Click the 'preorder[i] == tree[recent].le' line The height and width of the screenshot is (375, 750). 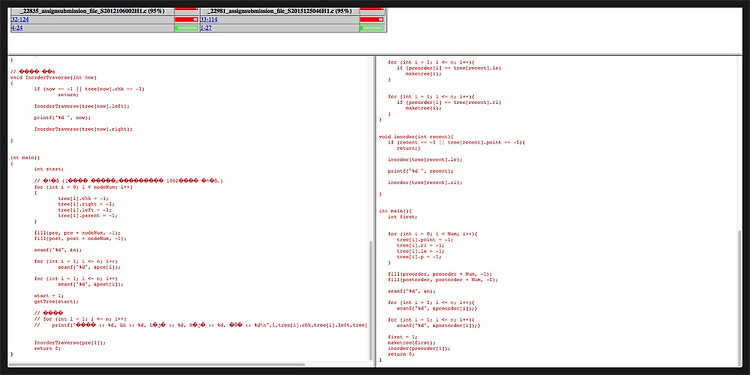449,68
